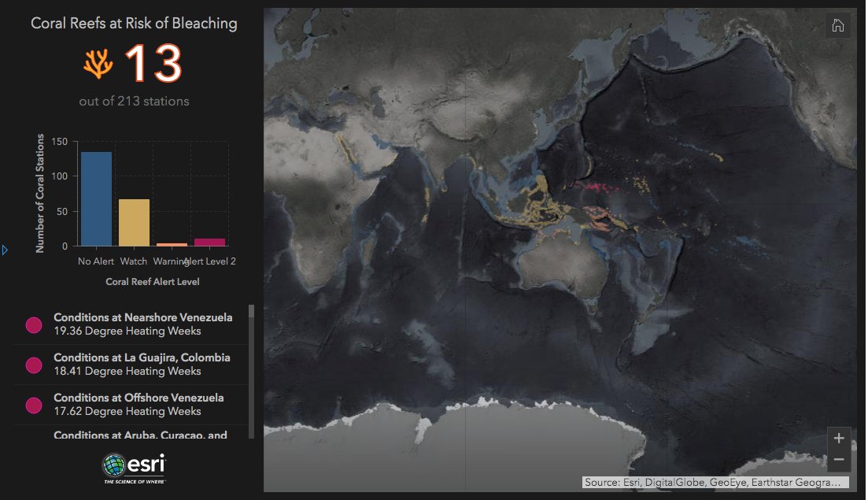Select the No Alert blue bar
The image size is (868, 500).
[96, 198]
